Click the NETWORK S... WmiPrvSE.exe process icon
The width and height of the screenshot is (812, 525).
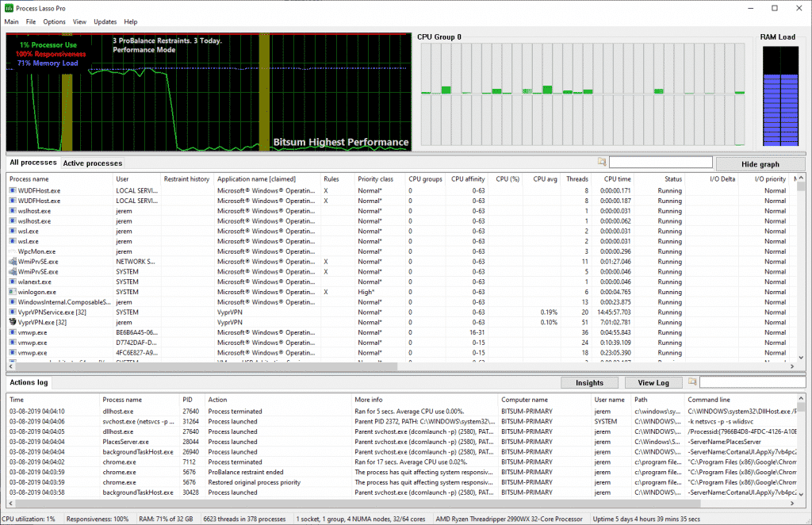click(13, 262)
